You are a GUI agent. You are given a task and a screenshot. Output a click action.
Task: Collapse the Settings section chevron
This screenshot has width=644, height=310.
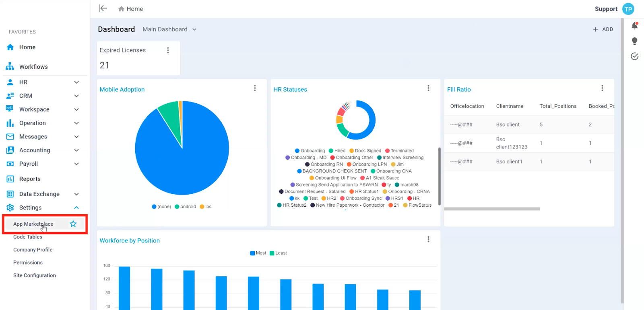point(76,207)
